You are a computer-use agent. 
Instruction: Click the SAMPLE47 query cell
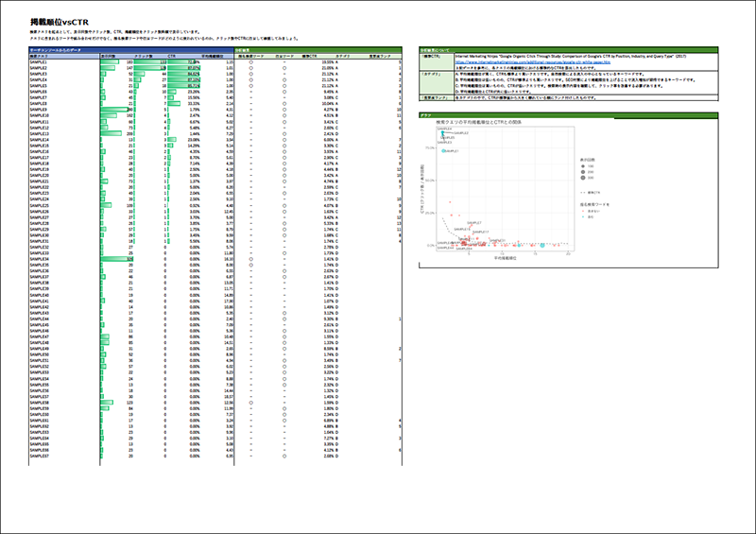point(40,336)
